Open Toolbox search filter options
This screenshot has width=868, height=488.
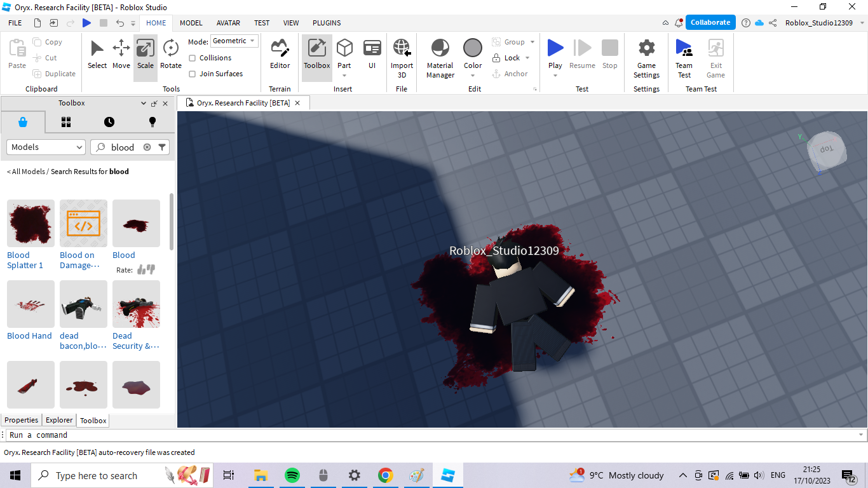[162, 147]
